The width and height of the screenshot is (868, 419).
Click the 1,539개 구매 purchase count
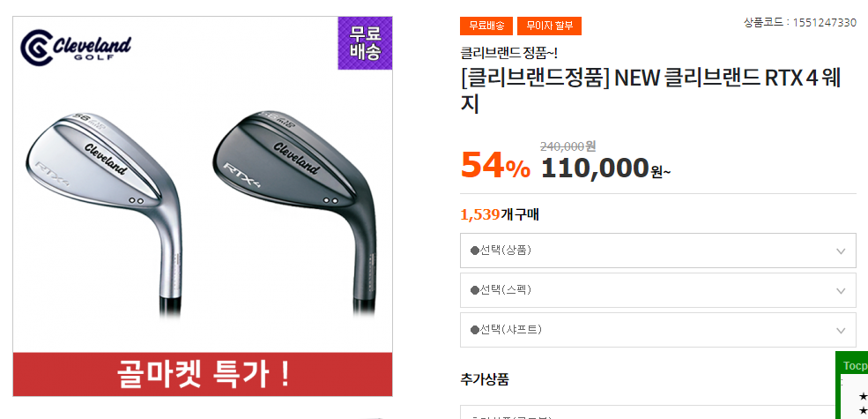coord(500,214)
